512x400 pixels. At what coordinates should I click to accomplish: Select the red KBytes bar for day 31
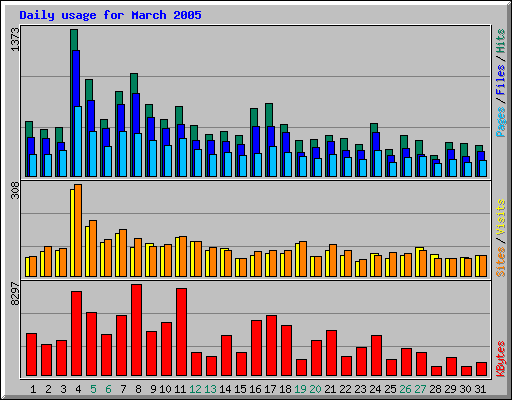click(x=482, y=369)
